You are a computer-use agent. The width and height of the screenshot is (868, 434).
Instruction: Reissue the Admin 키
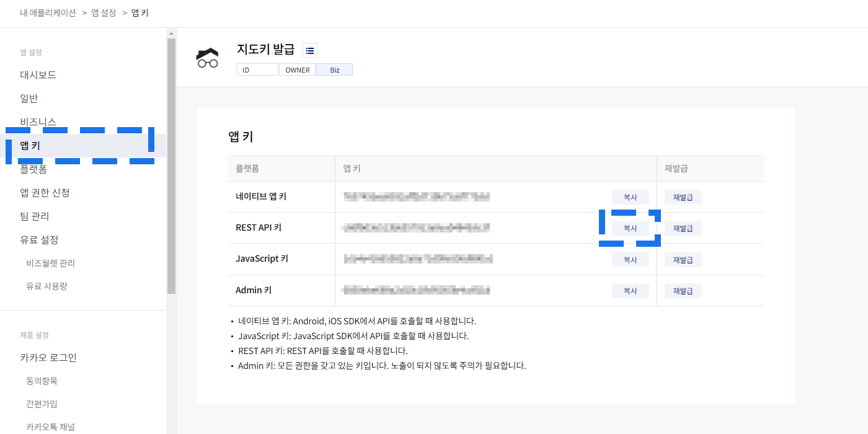683,291
